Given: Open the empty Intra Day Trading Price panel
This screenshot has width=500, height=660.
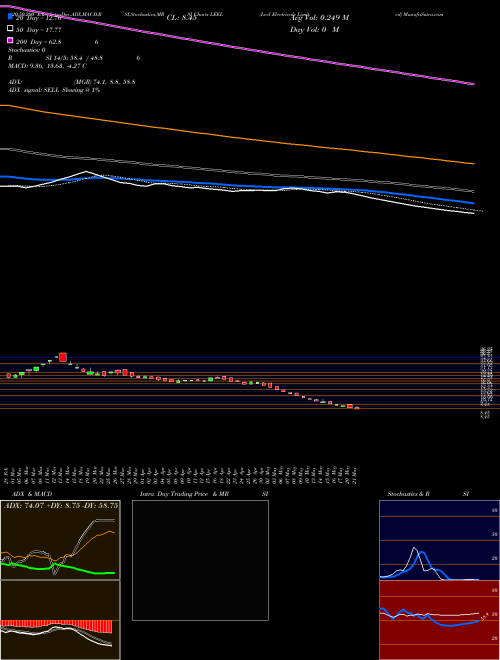Looking at the screenshot, I should point(200,560).
